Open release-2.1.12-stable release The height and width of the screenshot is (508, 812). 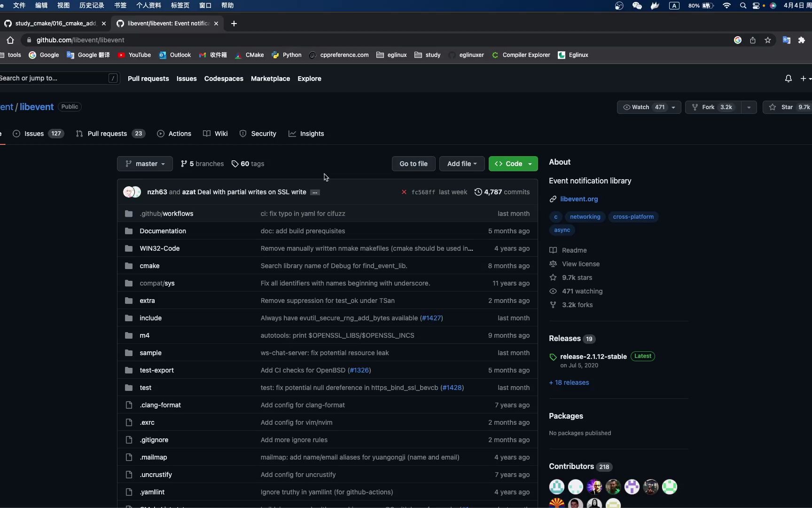[593, 357]
